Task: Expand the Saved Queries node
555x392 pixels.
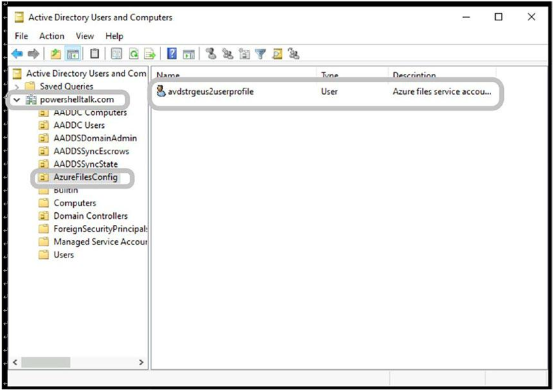Action: [17, 87]
